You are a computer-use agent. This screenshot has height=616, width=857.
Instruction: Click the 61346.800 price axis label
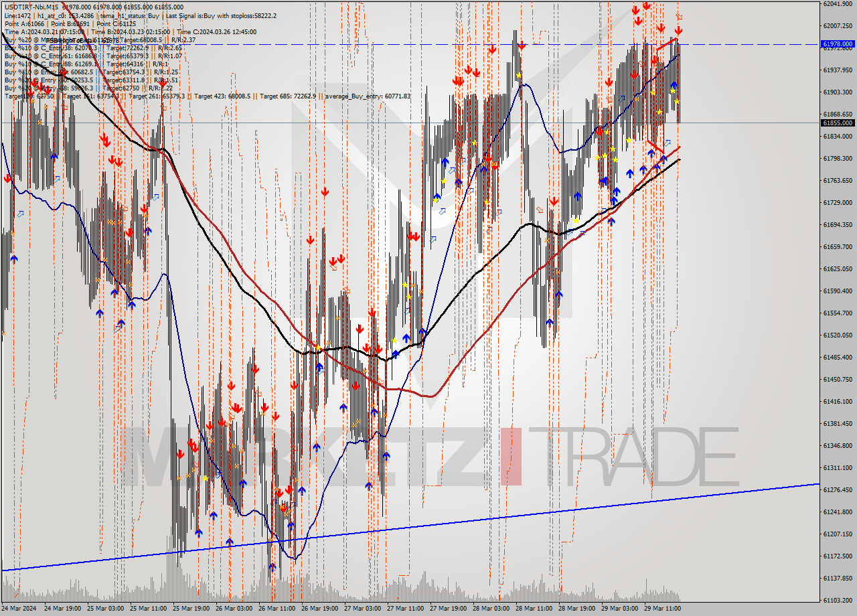[838, 445]
